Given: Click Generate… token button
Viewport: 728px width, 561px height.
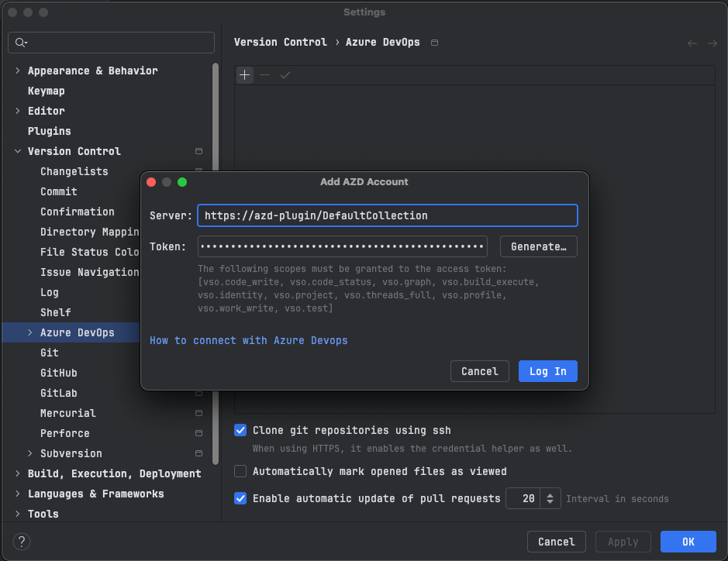Looking at the screenshot, I should coord(539,246).
